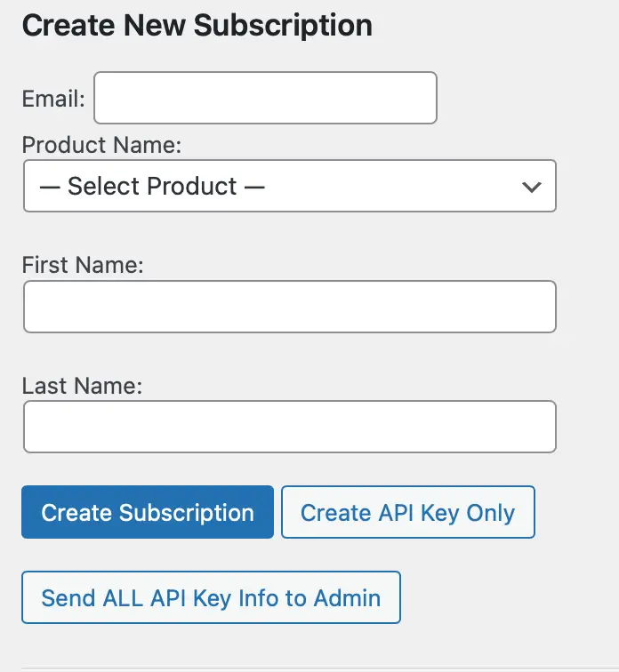Focus the Last Name text box
This screenshot has width=619, height=672.
pyautogui.click(x=289, y=427)
